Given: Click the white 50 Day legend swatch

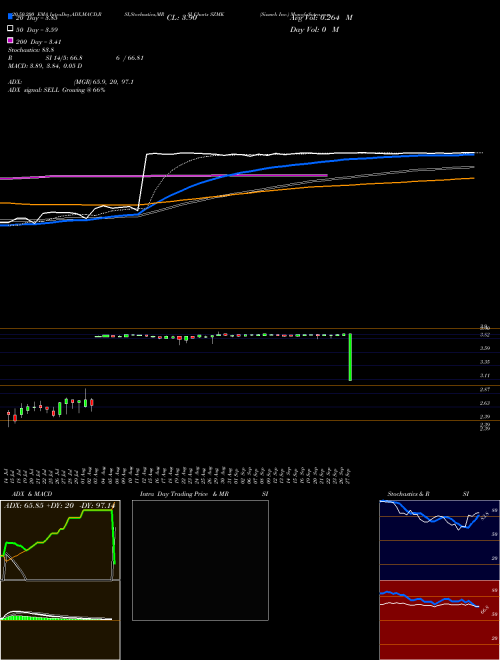Looking at the screenshot, I should pos(10,28).
